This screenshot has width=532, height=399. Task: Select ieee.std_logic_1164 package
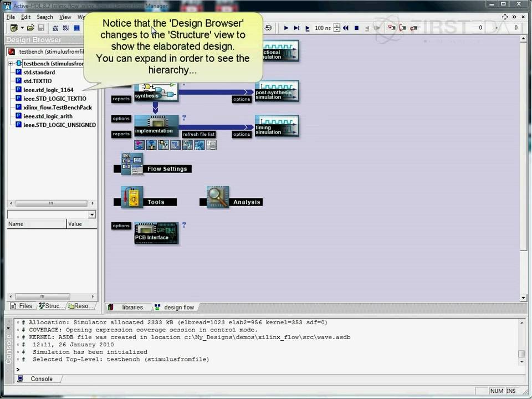click(x=48, y=90)
